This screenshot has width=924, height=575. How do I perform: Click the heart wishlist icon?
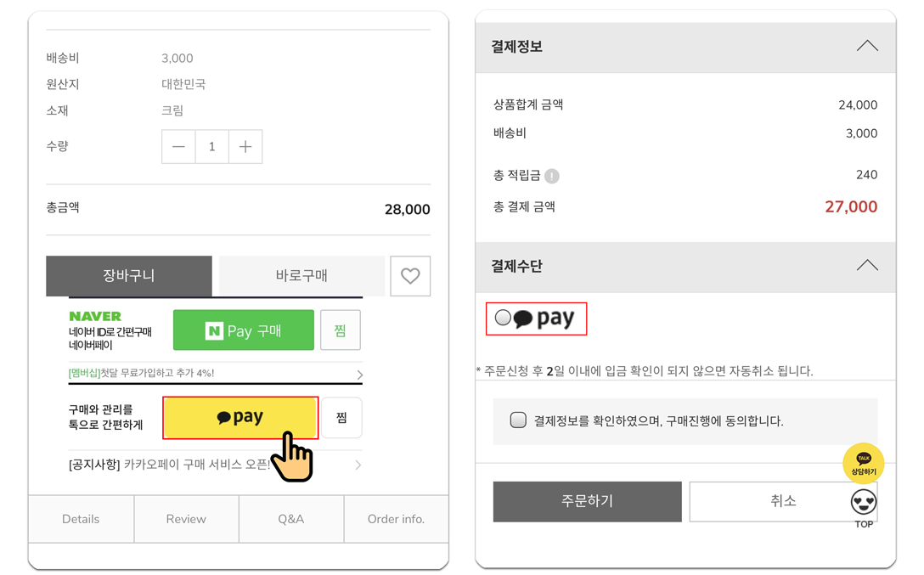(x=410, y=276)
